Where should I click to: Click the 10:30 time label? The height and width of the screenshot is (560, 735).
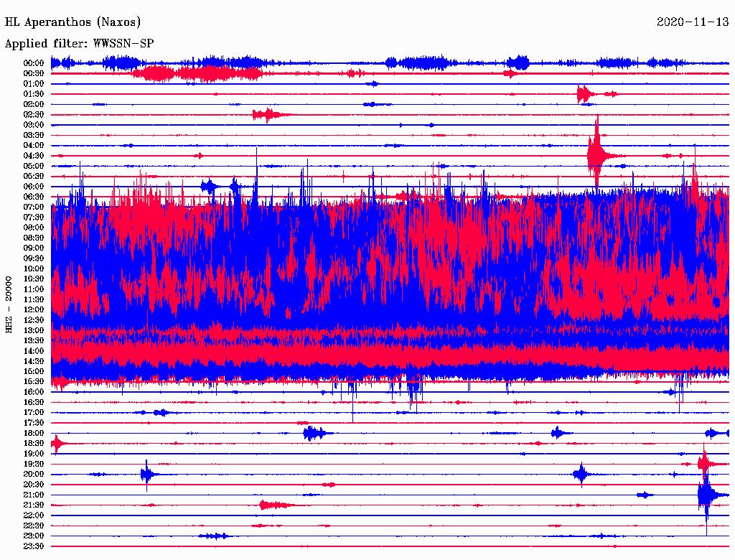34,279
